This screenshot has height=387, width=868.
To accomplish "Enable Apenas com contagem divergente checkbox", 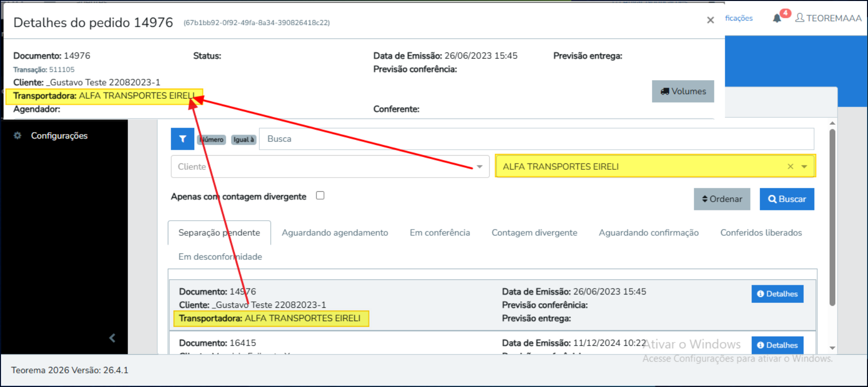I will tap(320, 196).
